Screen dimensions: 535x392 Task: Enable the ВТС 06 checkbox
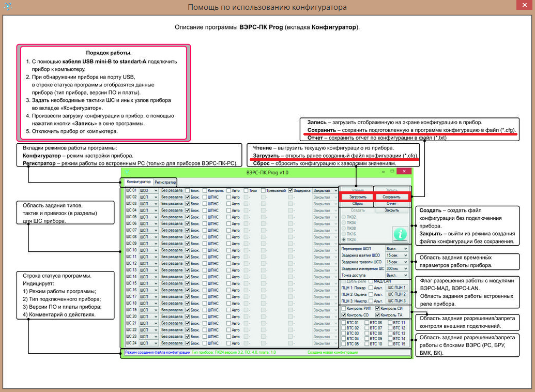coord(367,323)
